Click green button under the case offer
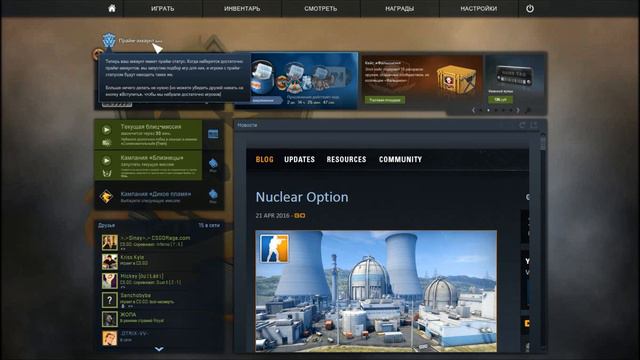The width and height of the screenshot is (640, 360). (x=384, y=100)
